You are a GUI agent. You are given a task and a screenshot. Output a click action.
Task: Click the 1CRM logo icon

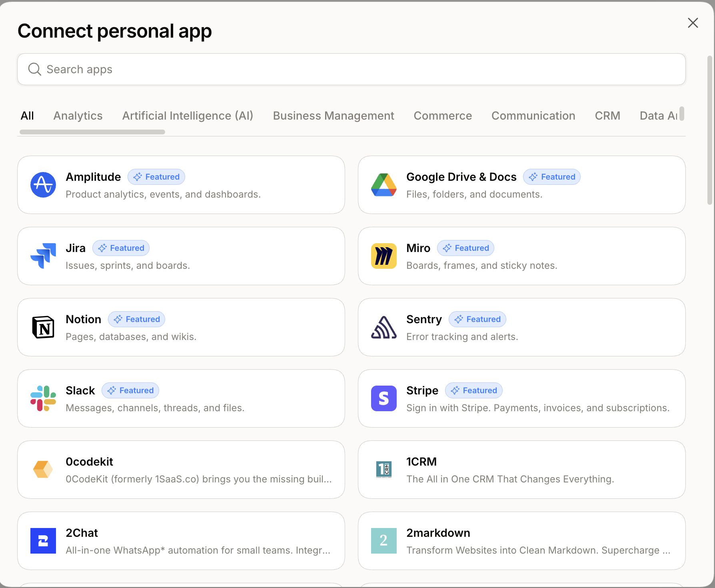pyautogui.click(x=384, y=470)
